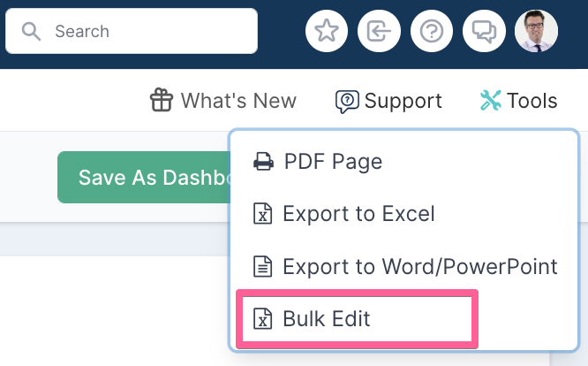Image resolution: width=588 pixels, height=366 pixels.
Task: Click the Support speech bubble icon
Action: click(347, 102)
